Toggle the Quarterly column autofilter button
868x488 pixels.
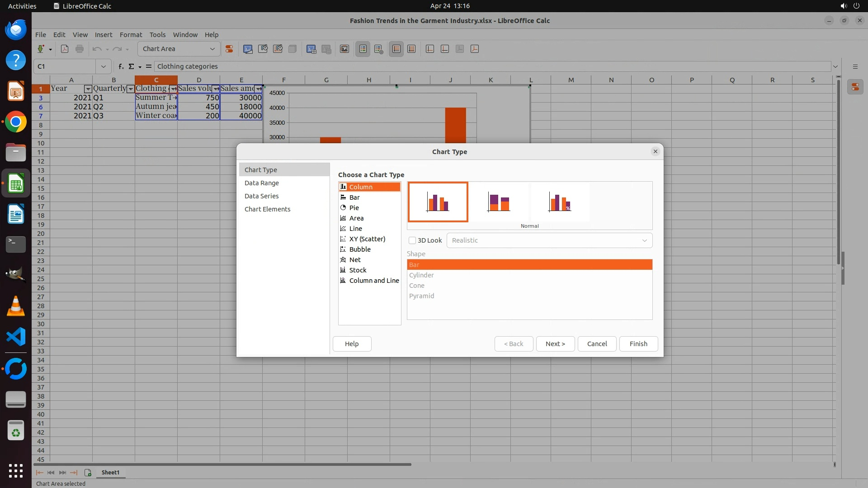131,89
